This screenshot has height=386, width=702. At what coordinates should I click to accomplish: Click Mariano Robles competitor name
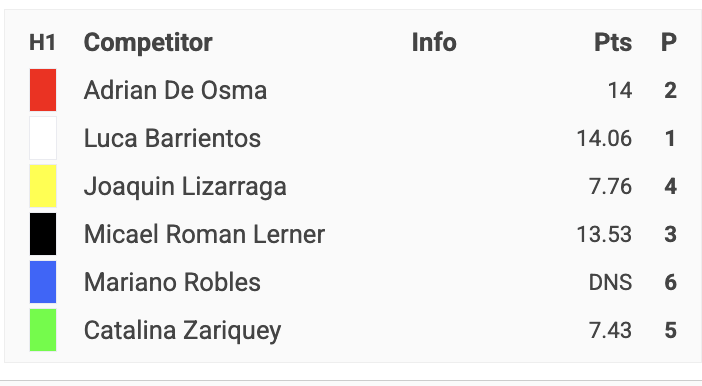(172, 282)
